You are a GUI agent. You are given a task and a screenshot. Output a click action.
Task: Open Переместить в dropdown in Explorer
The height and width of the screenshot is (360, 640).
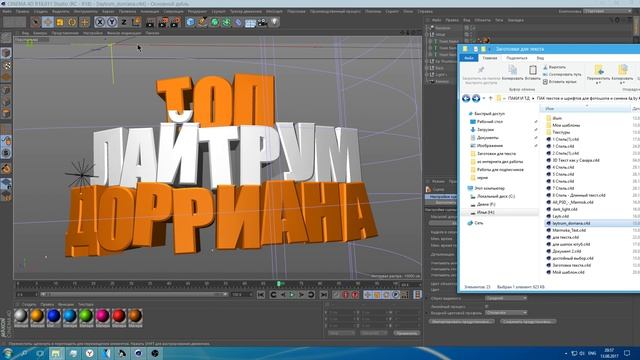(x=598, y=74)
